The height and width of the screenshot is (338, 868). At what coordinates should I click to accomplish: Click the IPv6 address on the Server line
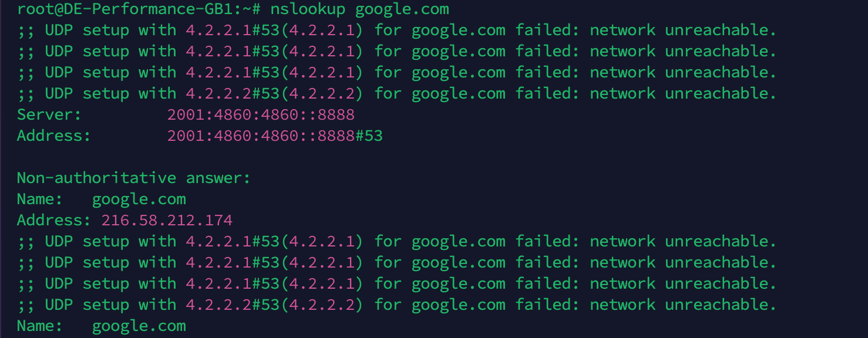point(261,114)
